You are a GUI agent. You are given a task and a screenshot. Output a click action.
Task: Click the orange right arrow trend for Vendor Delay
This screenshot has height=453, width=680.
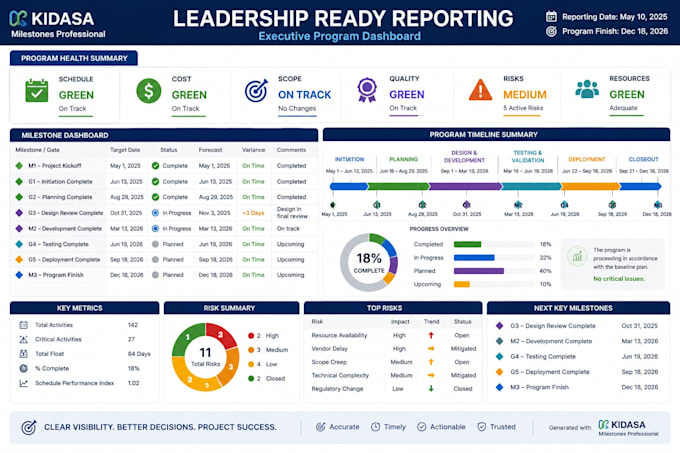[431, 349]
